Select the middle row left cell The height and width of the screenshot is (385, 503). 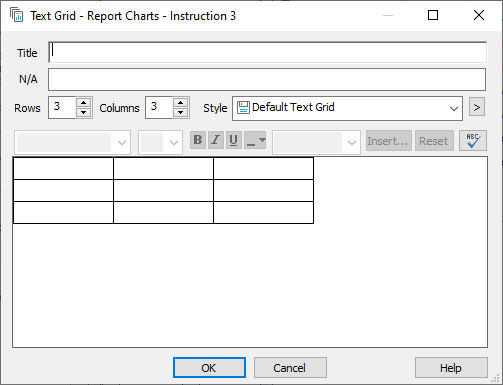coord(63,191)
